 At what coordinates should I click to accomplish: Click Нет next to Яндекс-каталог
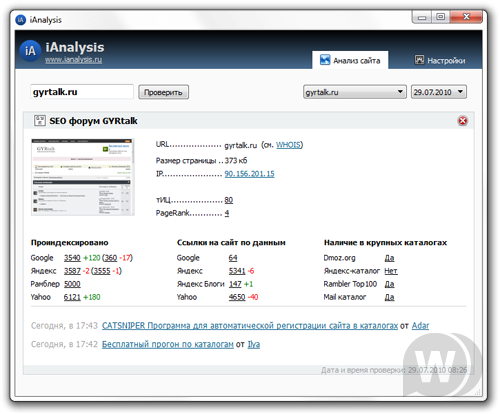(391, 271)
